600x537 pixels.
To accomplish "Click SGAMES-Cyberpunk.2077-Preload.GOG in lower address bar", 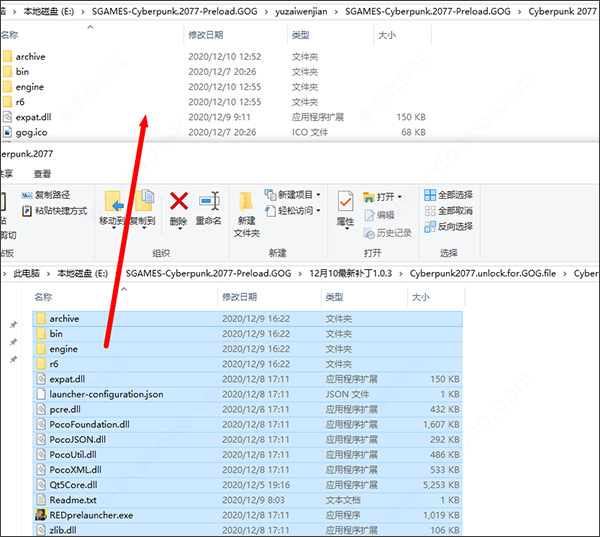I will [x=209, y=273].
